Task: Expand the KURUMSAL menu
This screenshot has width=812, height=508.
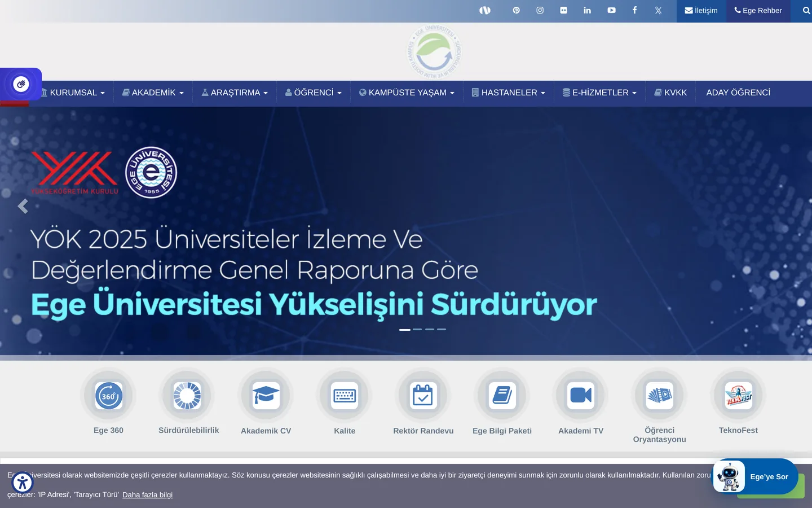Action: click(73, 93)
